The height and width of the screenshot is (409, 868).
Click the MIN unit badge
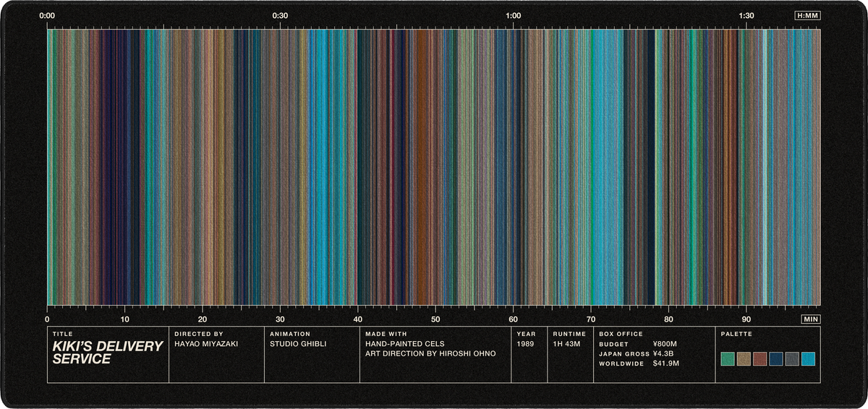[811, 319]
